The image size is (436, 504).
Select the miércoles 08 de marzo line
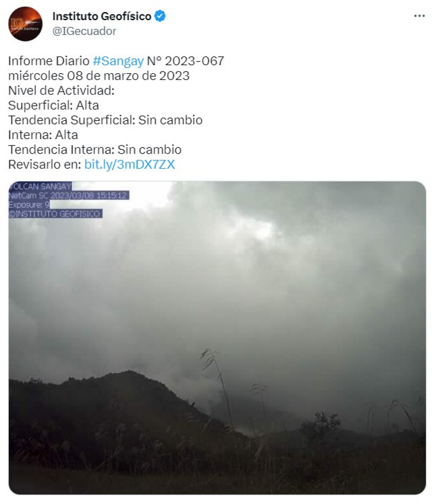99,76
